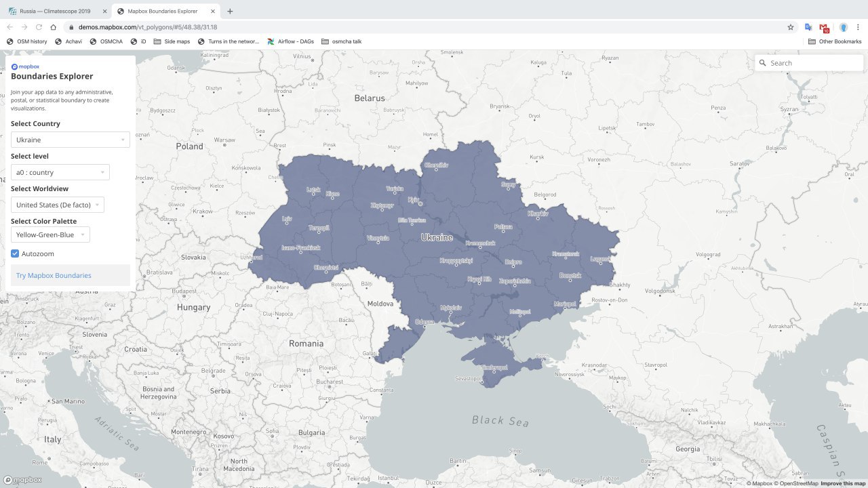Click the Romania label on the map
868x488 pixels.
click(x=306, y=344)
